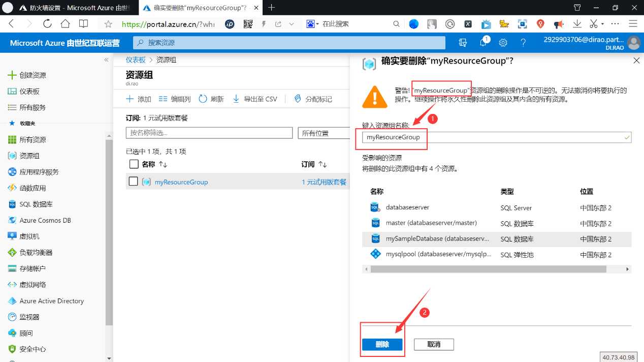This screenshot has width=644, height=362.
Task: Toggle the select-all checkbox beside 名称
Action: pos(134,164)
